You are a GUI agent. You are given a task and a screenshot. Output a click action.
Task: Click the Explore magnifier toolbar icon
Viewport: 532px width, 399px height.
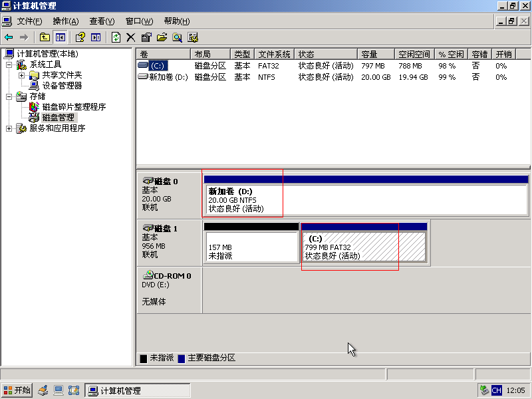[x=177, y=37]
